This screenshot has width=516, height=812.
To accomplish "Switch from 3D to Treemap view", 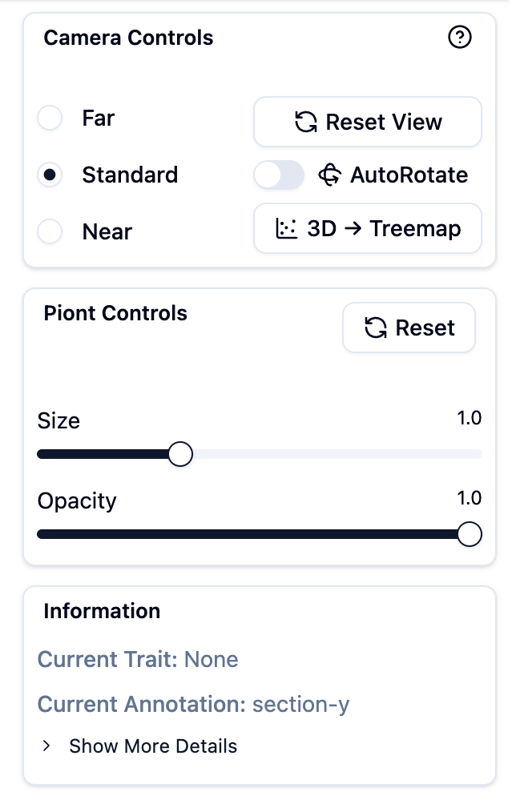I will pyautogui.click(x=367, y=228).
